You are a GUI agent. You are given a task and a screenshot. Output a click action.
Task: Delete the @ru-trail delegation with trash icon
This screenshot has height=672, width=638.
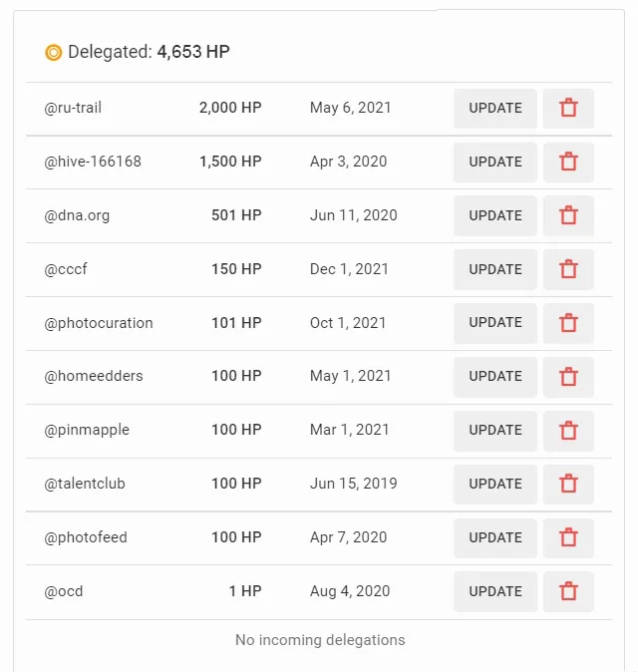tap(568, 108)
